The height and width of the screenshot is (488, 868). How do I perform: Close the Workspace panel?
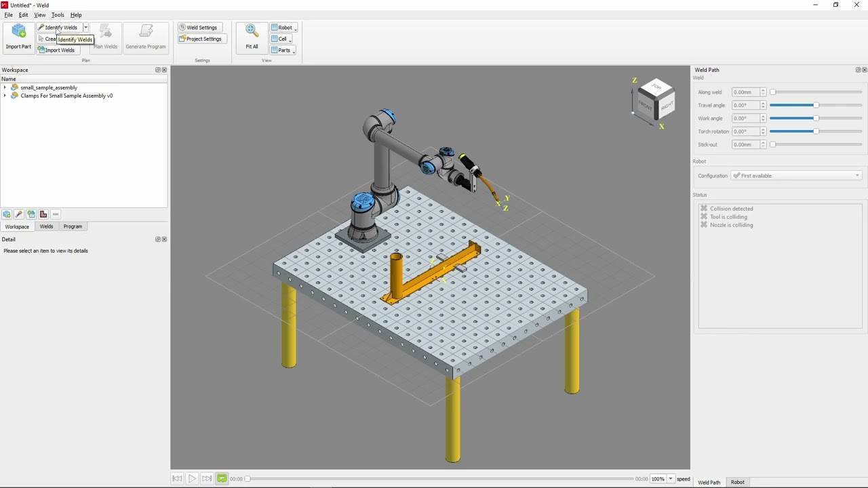click(x=164, y=70)
